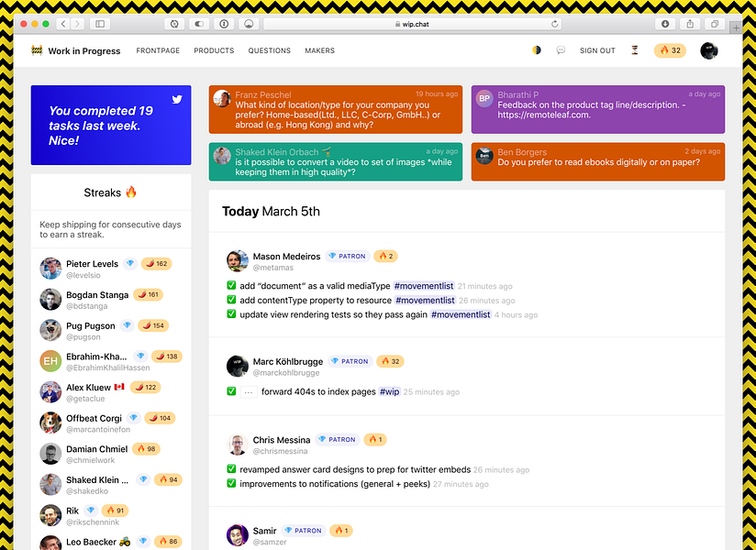The width and height of the screenshot is (756, 550).
Task: Click the Twitter bird icon on blue card
Action: click(177, 100)
